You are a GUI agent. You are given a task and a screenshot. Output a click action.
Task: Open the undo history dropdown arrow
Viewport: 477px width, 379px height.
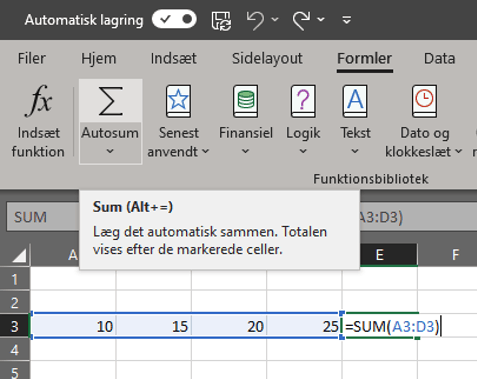[275, 20]
